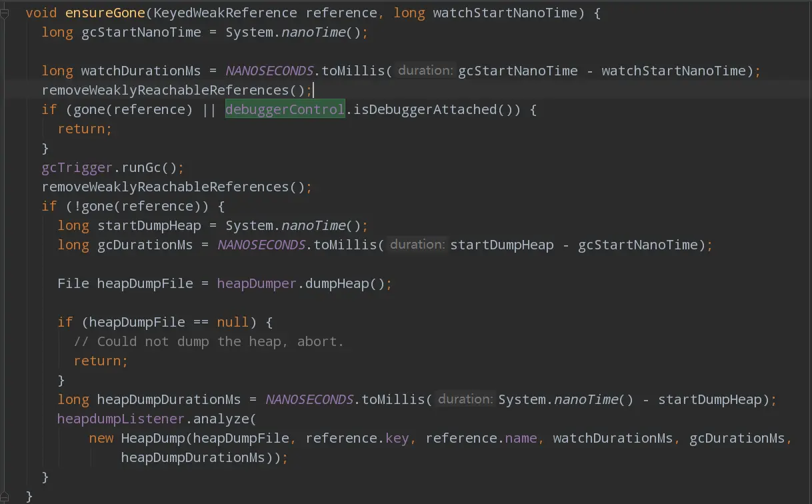Click the null keyword in the heapDumpFile check
Viewport: 812px width, 504px height.
(233, 322)
